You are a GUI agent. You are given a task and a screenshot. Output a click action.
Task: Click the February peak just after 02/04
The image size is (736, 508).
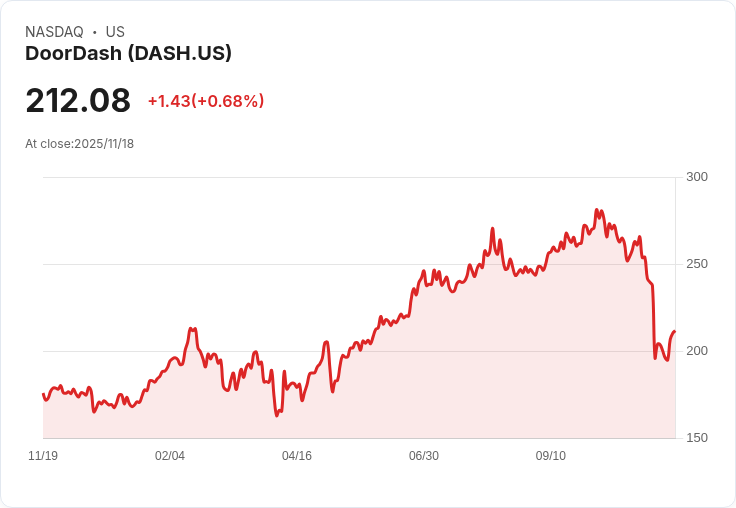192,329
